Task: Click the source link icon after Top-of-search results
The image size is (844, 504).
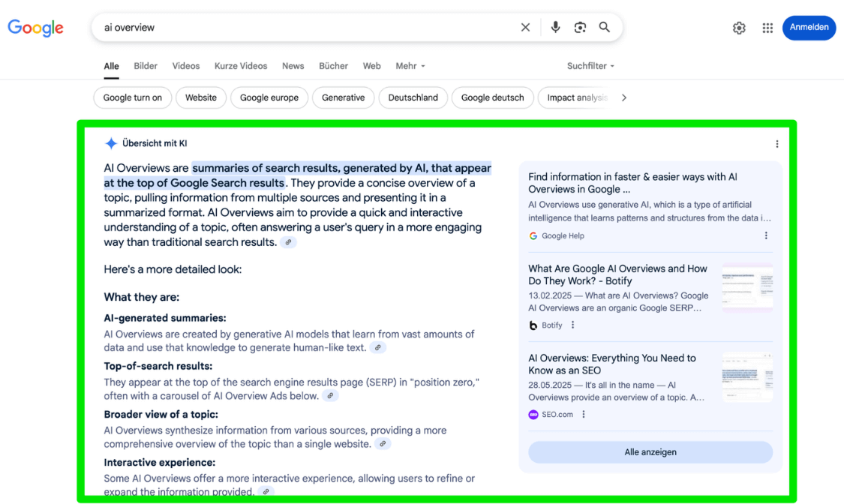Action: click(331, 396)
